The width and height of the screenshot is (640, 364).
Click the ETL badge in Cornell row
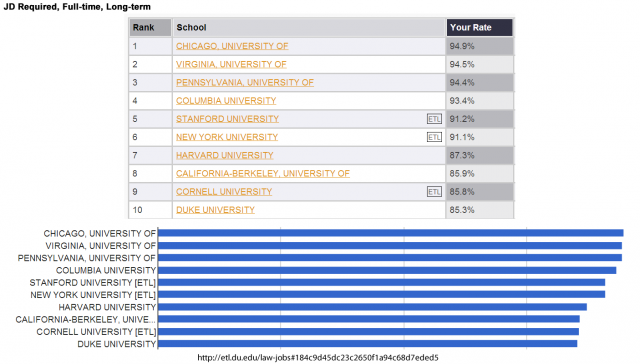(x=434, y=192)
